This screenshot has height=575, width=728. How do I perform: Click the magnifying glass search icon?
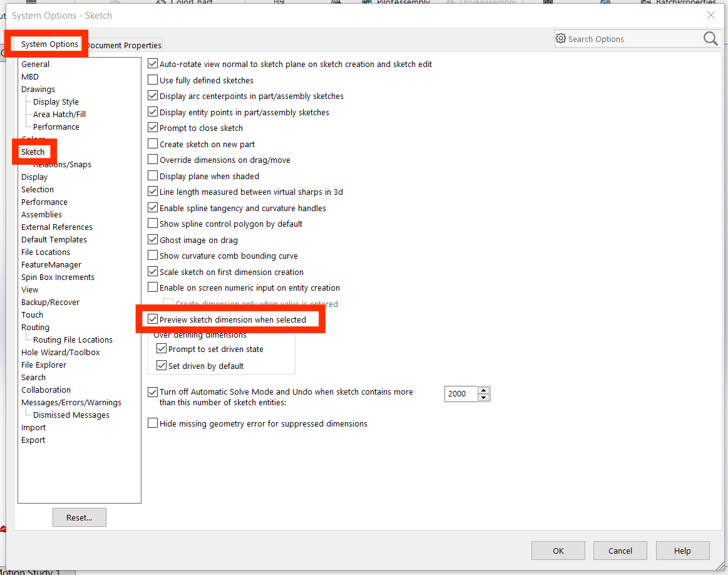pos(710,39)
